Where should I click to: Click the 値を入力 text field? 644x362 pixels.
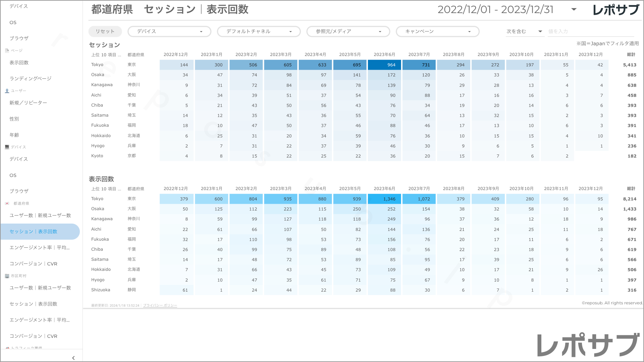click(590, 32)
